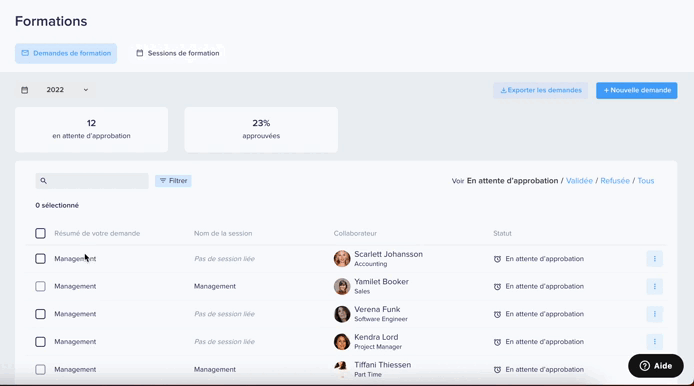
Task: Show Validée requests
Action: coord(579,181)
